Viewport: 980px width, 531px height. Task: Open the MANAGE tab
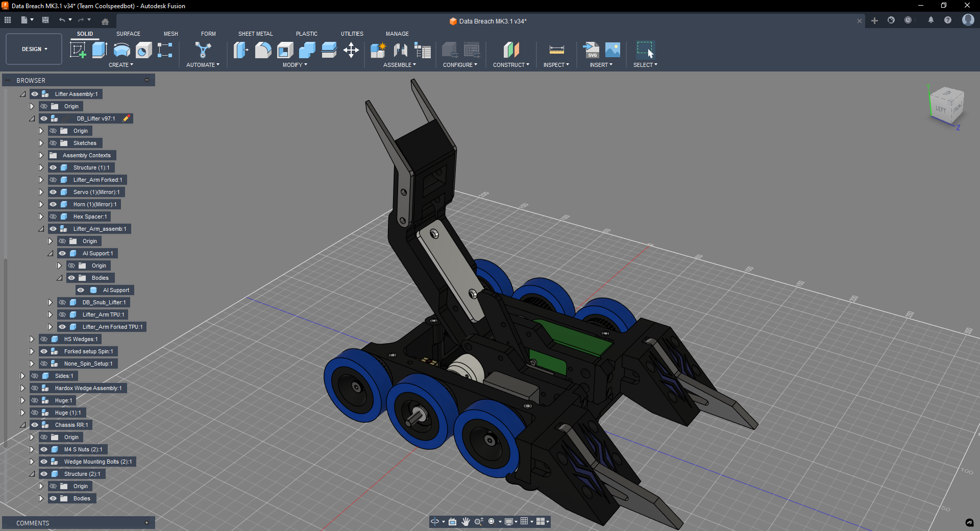point(397,34)
